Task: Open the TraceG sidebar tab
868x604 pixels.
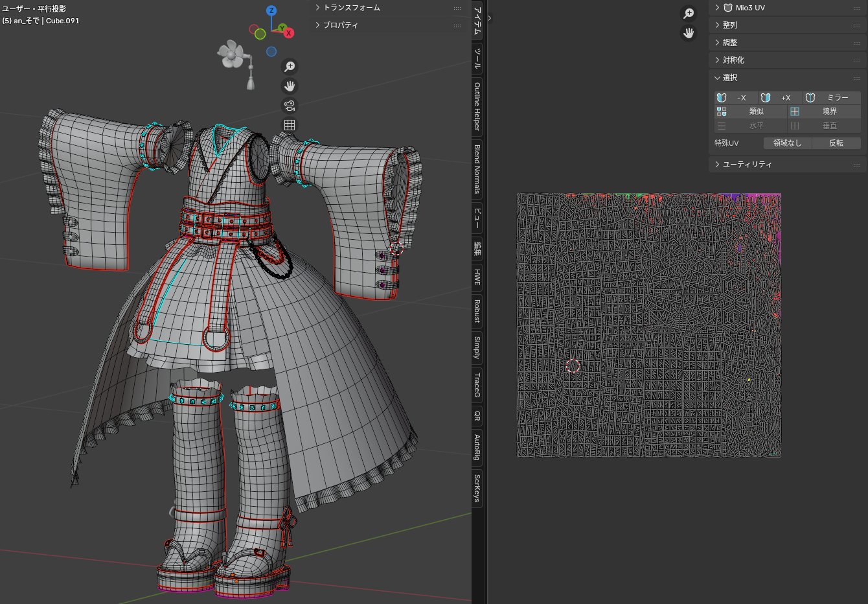Action: point(477,385)
